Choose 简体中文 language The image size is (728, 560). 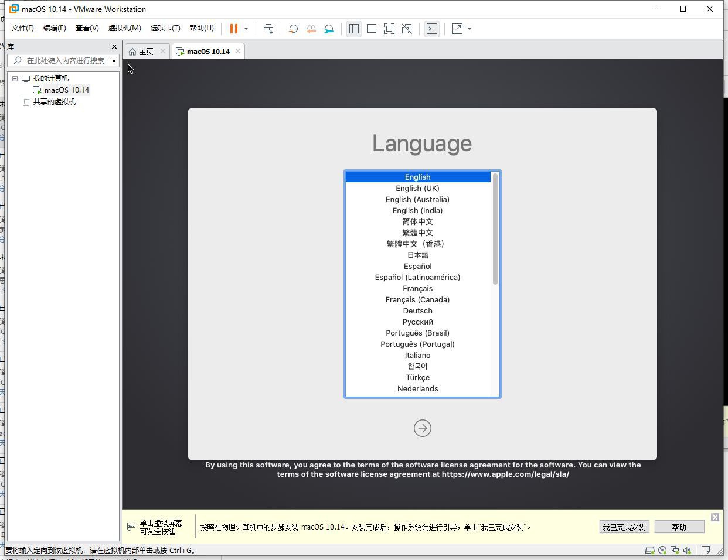click(x=418, y=221)
